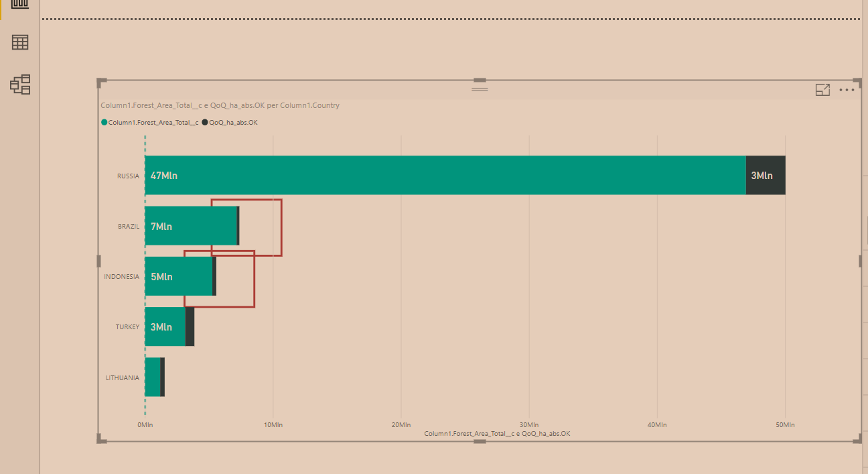Viewport: 868px width, 474px height.
Task: Click the visual's left-middle resize handle
Action: click(x=99, y=260)
